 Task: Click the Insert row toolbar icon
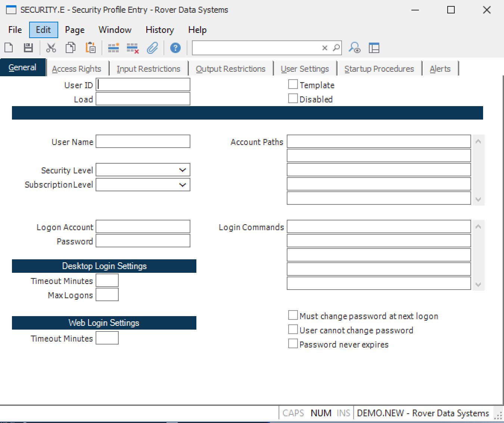coord(113,48)
